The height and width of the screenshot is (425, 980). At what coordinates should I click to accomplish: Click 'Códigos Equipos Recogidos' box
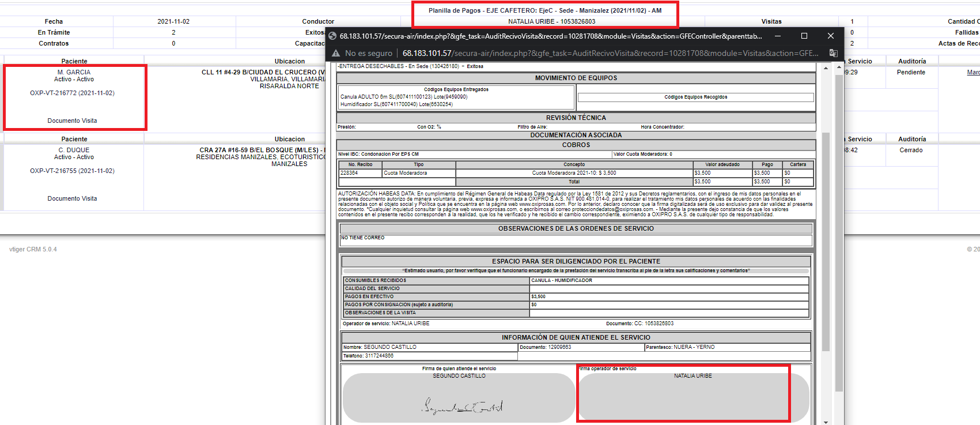coord(695,97)
